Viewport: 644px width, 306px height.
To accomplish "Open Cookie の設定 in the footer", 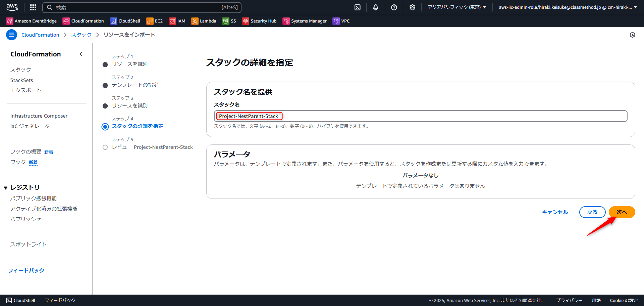I will [624, 300].
